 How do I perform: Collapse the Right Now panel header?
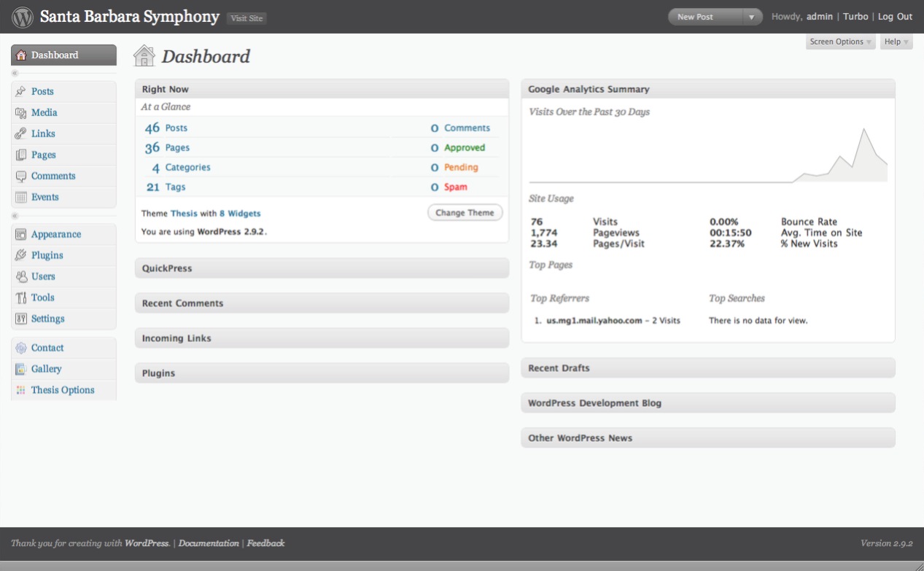coord(322,89)
